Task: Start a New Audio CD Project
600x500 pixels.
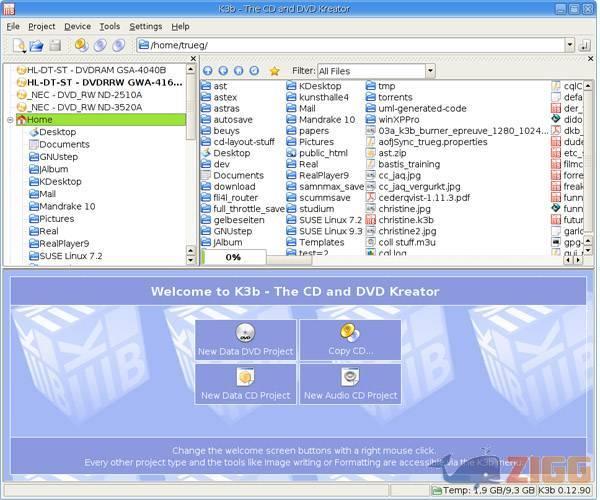Action: 350,384
